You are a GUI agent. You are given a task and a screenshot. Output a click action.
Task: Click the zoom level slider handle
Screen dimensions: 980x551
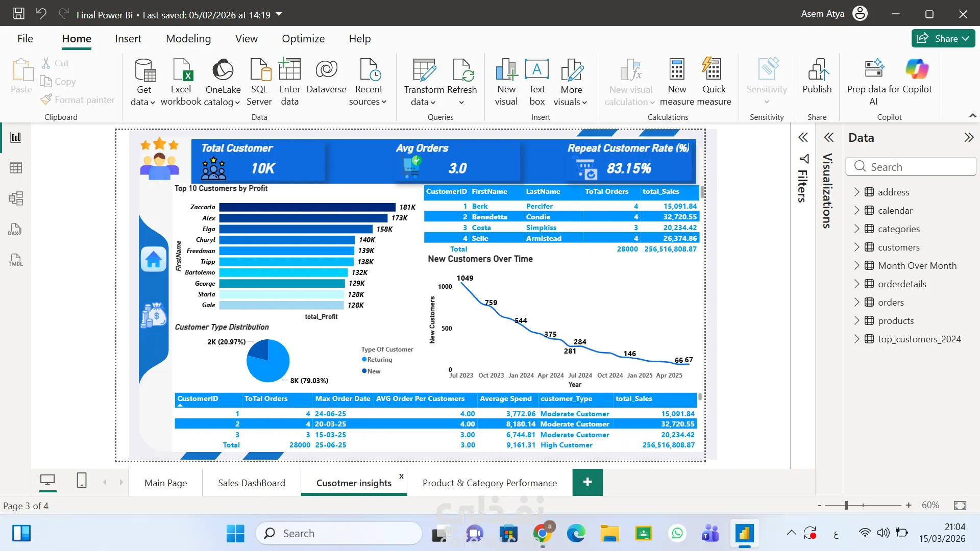point(846,505)
